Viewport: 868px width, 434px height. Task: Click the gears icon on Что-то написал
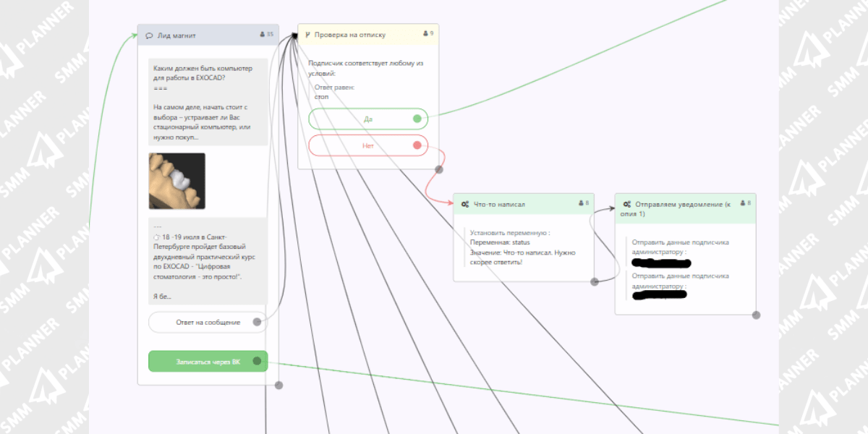coord(464,205)
